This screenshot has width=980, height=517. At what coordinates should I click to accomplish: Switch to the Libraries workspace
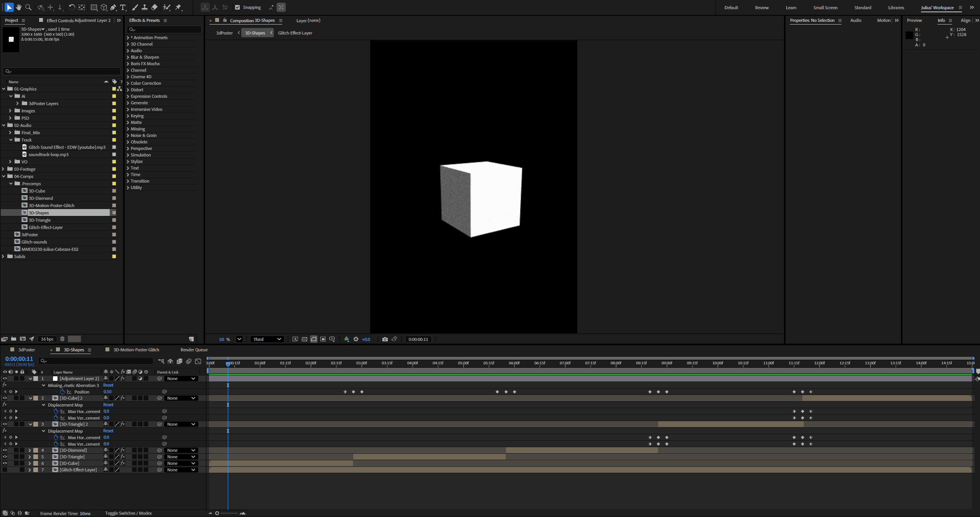tap(896, 8)
